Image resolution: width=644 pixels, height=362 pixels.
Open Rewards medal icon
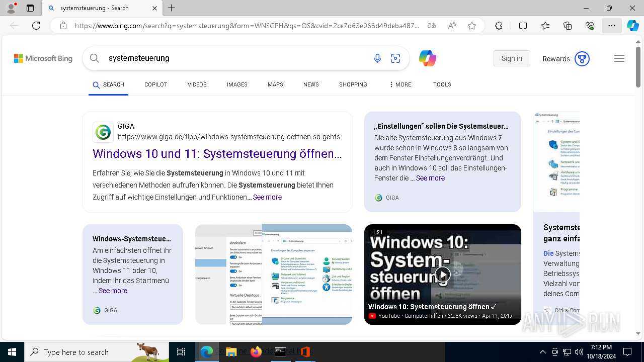pos(582,59)
